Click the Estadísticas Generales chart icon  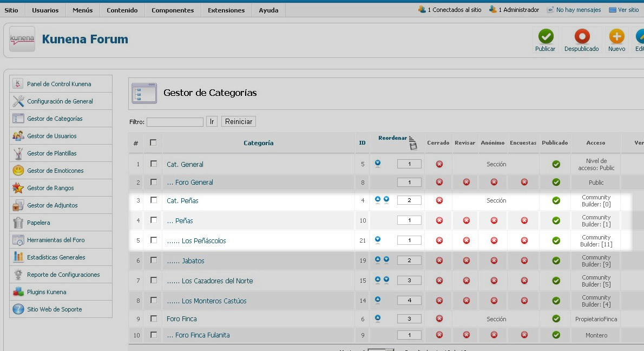click(18, 257)
